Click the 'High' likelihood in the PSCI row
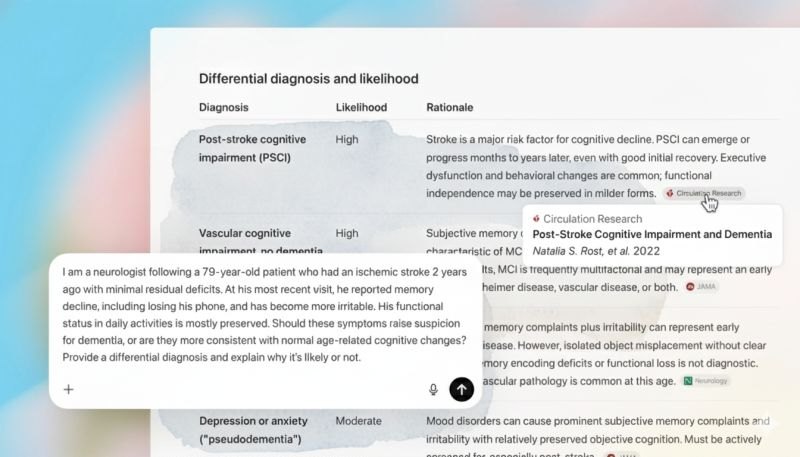The image size is (800, 457). [x=347, y=139]
